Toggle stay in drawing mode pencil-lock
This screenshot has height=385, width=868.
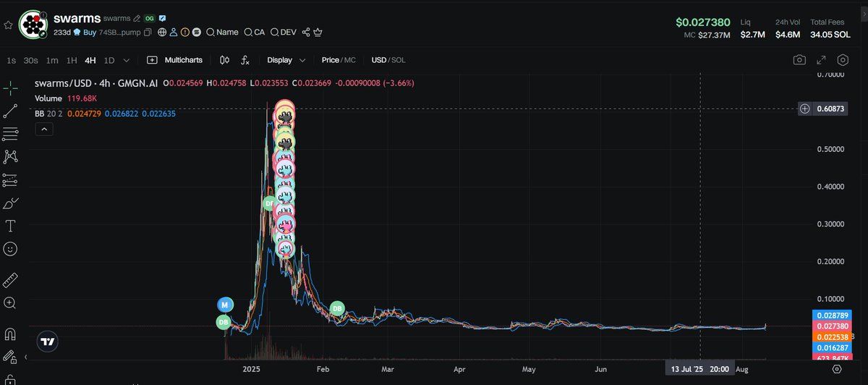[10, 357]
